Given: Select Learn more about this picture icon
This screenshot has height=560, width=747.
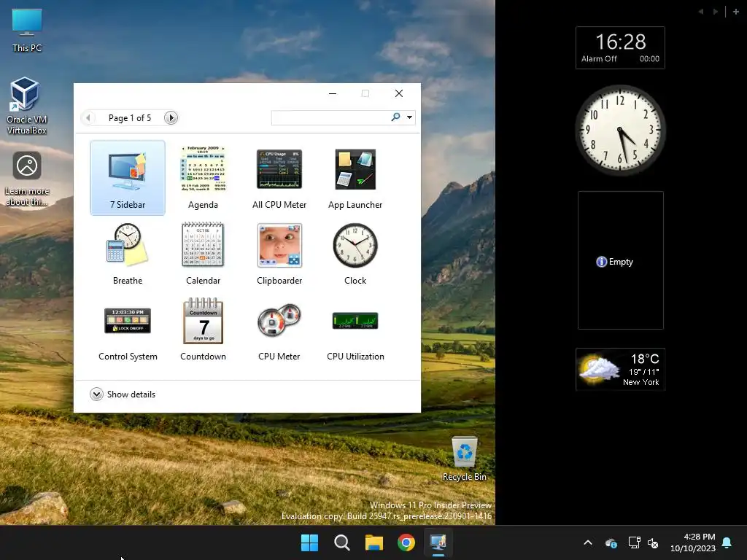Looking at the screenshot, I should click(27, 179).
